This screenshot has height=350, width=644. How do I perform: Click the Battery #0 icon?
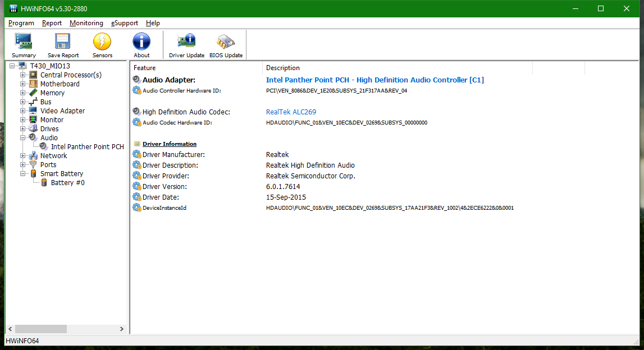[x=44, y=183]
